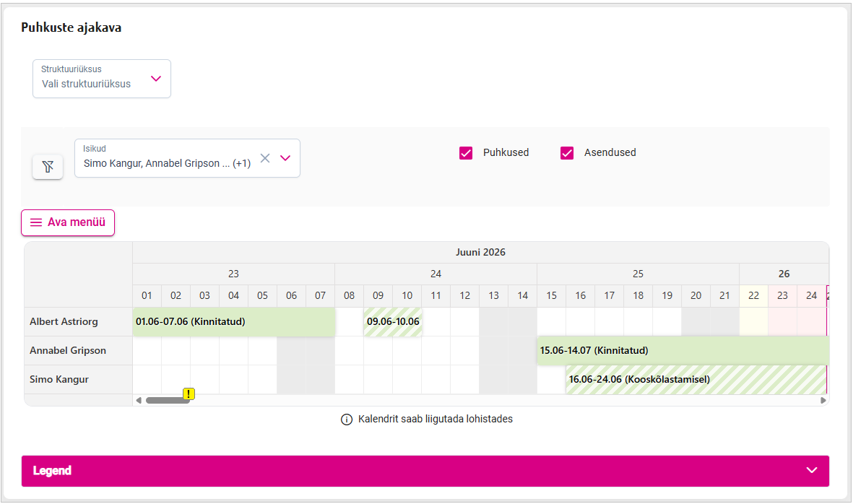Click the clear filters funnel icon
Viewport: 853px width, 504px height.
(48, 166)
